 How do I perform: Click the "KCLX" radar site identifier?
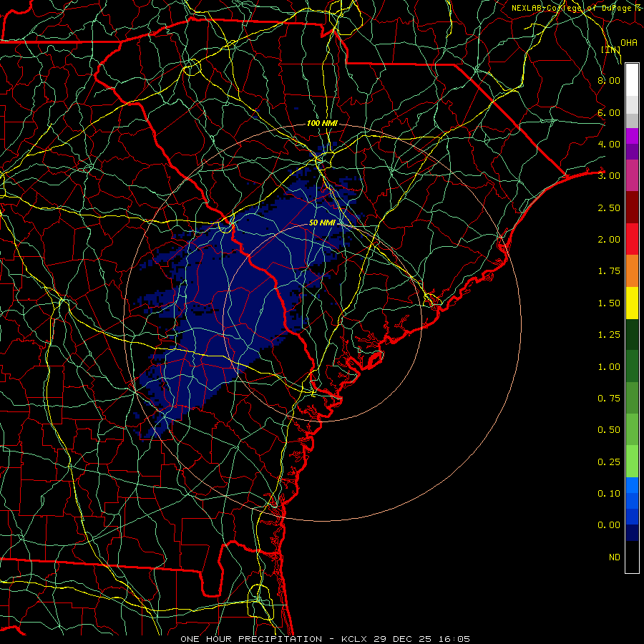click(353, 639)
